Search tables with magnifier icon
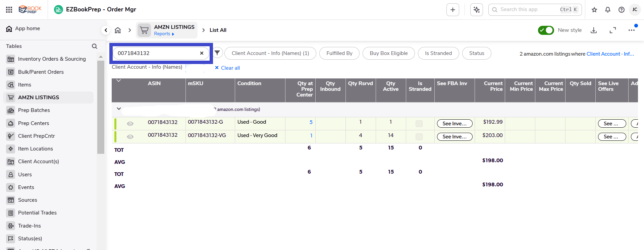 pos(95,46)
